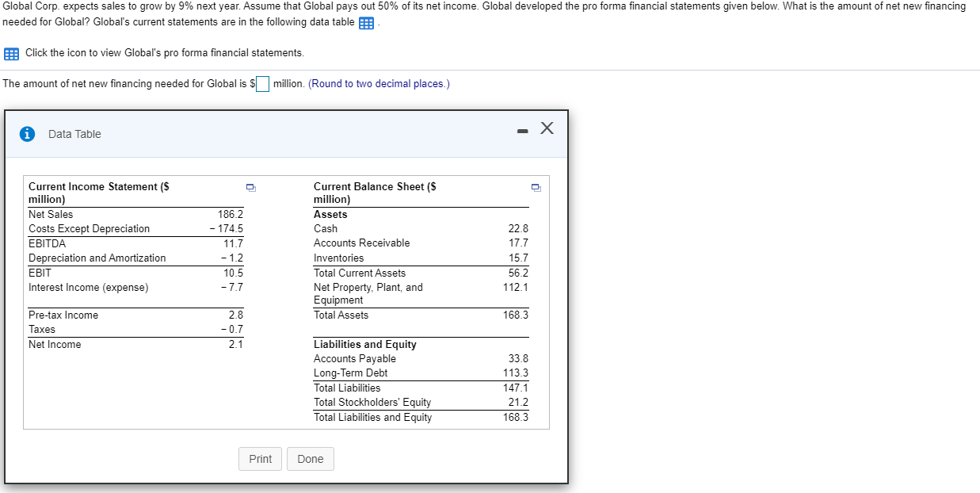This screenshot has width=980, height=493.
Task: Click the blue info icon beside Data Table
Action: 28,134
